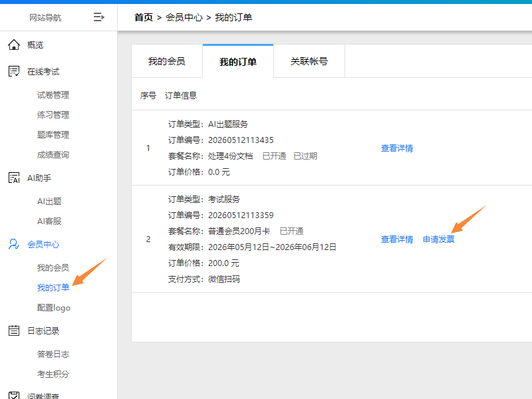
Task: Click validity period 2026年05月12日~2026年06月12日
Action: (272, 247)
